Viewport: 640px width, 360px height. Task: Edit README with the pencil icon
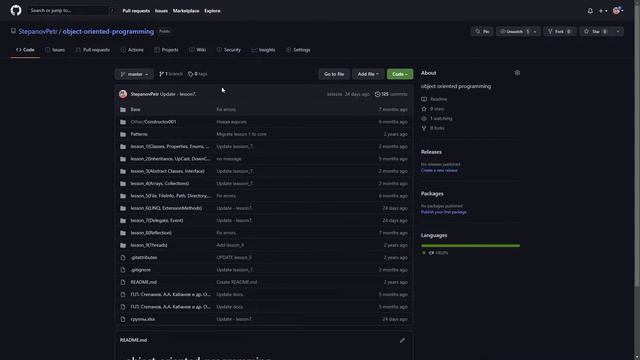pyautogui.click(x=402, y=340)
